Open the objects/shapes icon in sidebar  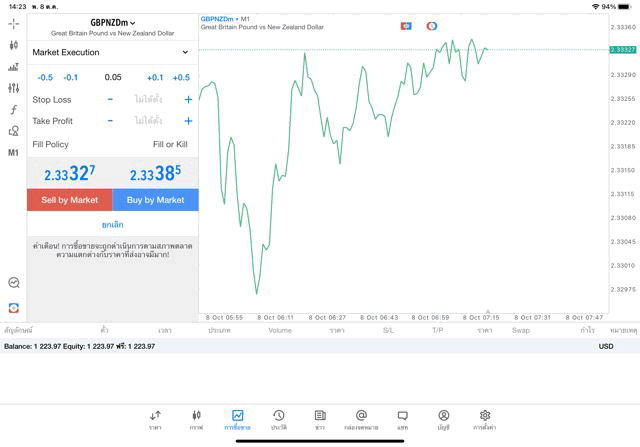13,131
